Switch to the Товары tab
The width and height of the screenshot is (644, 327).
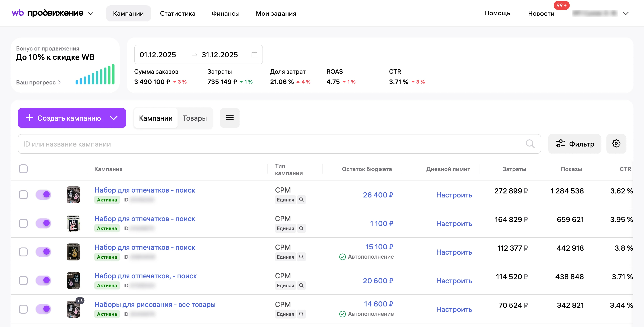195,118
